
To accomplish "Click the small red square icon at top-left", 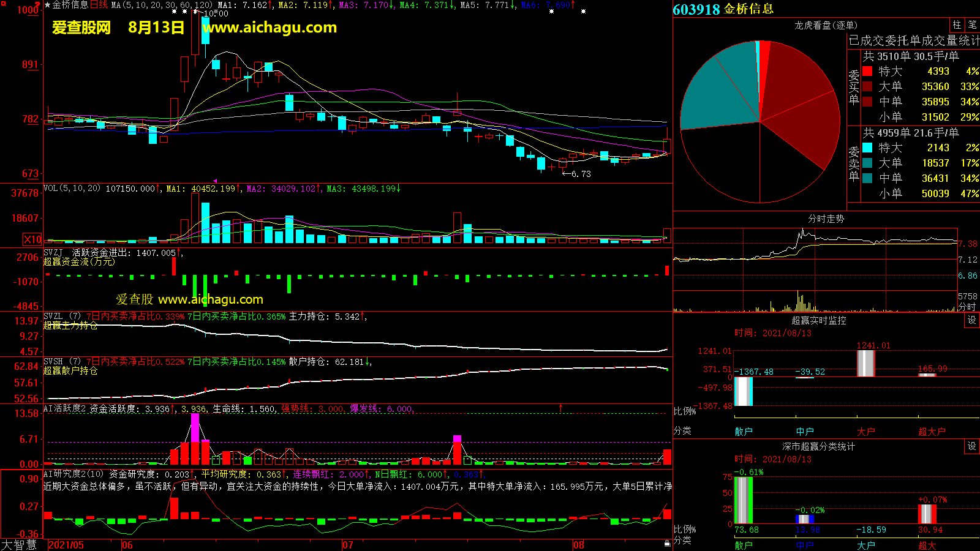I will coord(2,3).
